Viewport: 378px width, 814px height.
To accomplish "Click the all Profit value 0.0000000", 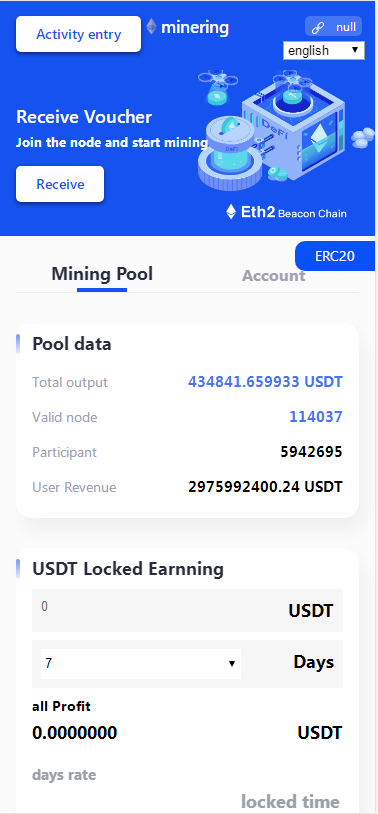I will (75, 733).
